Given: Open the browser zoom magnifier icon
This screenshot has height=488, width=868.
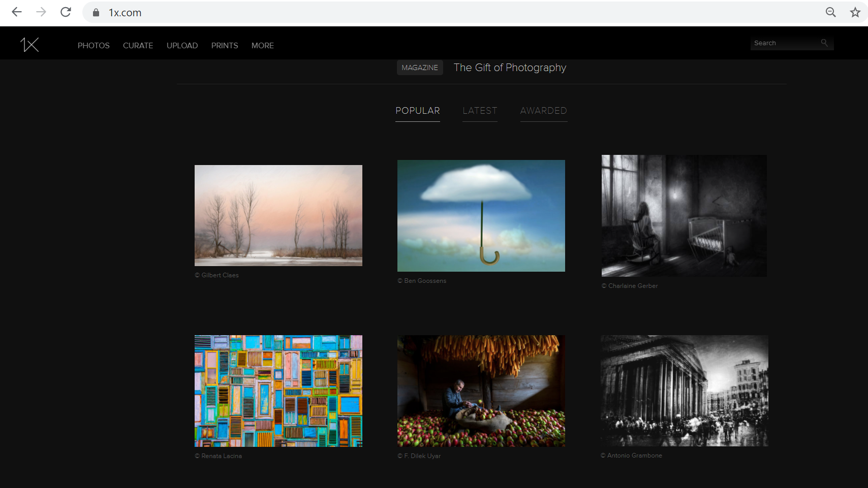Looking at the screenshot, I should tap(831, 12).
